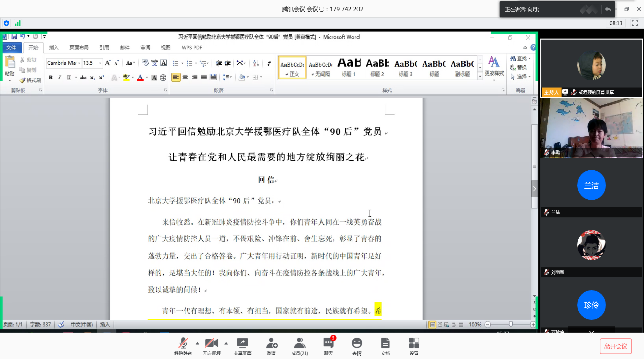Apply the 标题 1 heading style

(348, 67)
